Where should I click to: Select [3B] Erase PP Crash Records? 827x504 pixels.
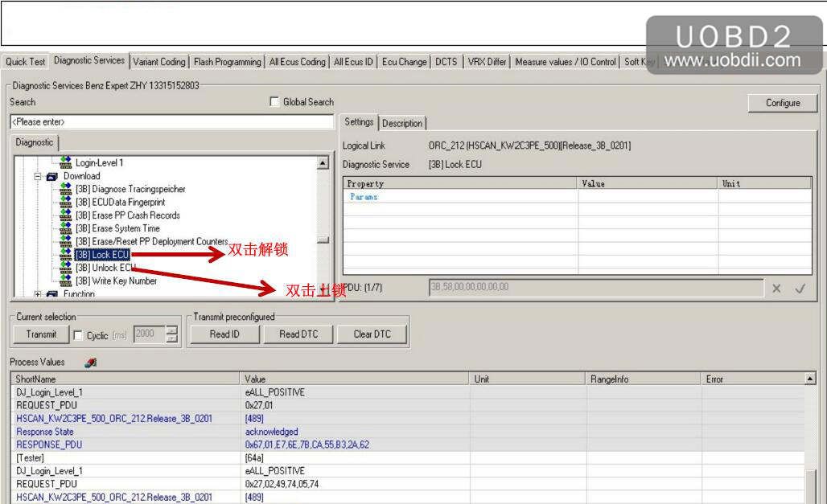click(x=128, y=215)
